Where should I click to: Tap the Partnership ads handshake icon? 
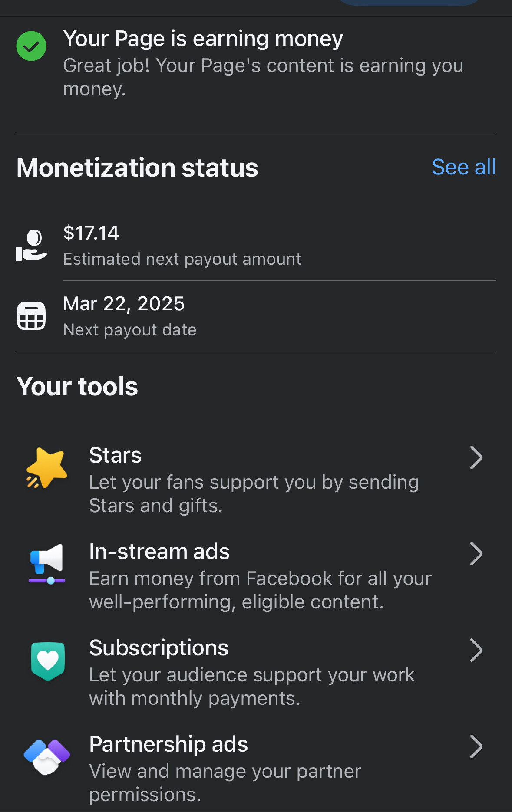(47, 757)
